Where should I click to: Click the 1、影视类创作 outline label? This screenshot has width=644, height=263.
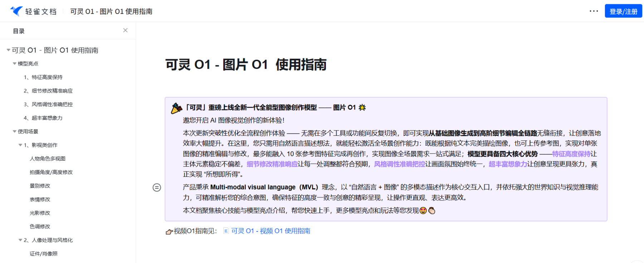pos(40,145)
